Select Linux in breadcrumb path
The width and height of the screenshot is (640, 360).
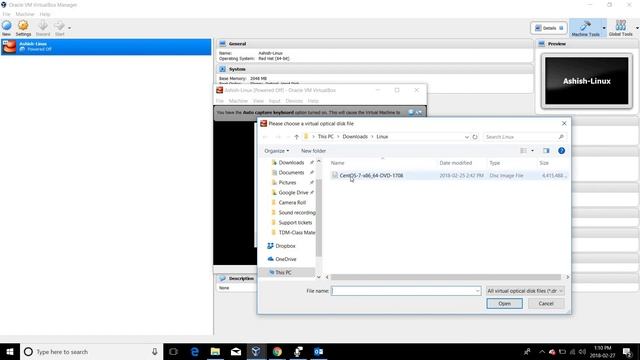(x=382, y=137)
